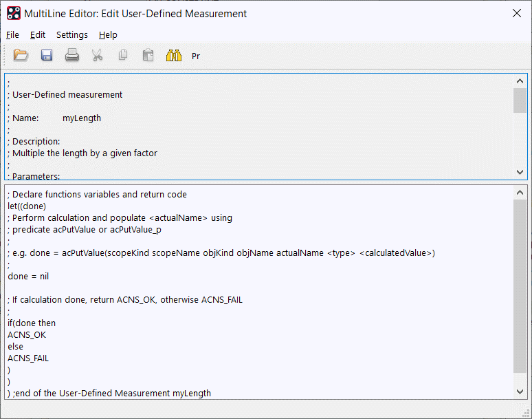Click down arrow of code pane scrollbar
The width and height of the screenshot is (532, 419).
pyautogui.click(x=520, y=391)
